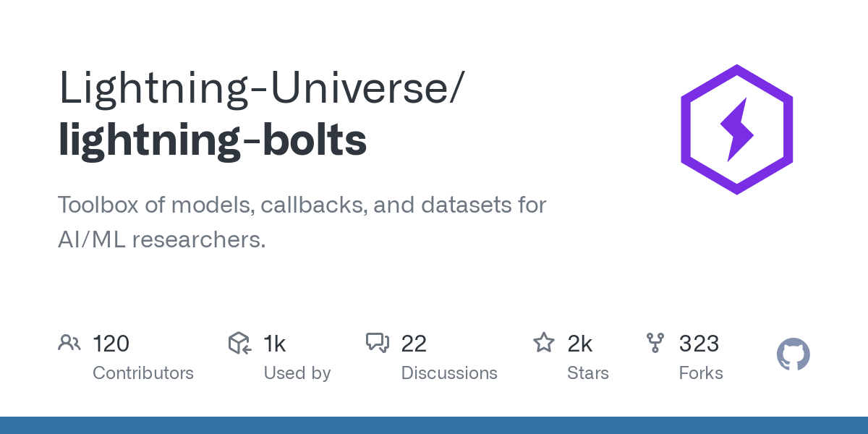Click the purple Lightning hexagon logo
868x434 pixels.
(x=736, y=129)
